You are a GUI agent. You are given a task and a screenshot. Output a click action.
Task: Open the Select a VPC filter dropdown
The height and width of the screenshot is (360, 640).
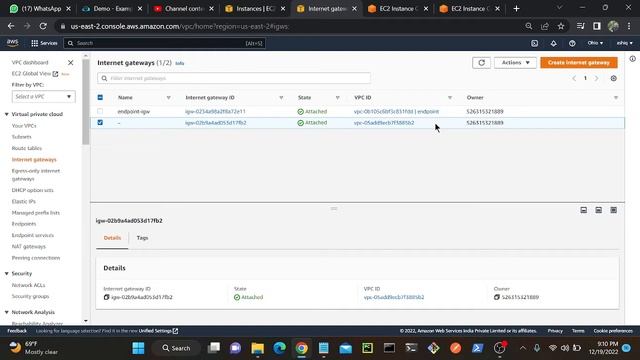click(x=43, y=96)
